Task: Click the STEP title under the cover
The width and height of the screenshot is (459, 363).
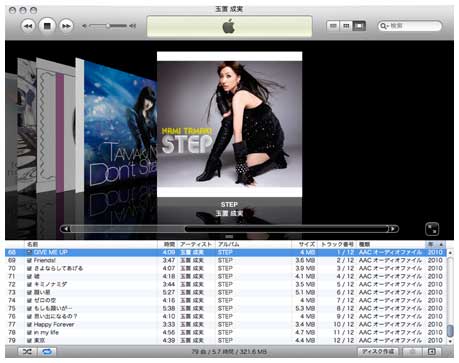Action: pos(229,204)
